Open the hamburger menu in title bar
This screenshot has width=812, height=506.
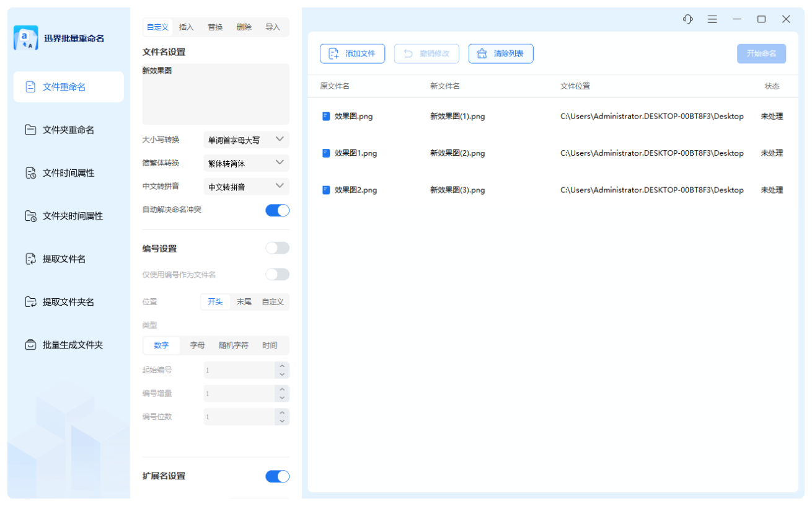click(x=712, y=19)
